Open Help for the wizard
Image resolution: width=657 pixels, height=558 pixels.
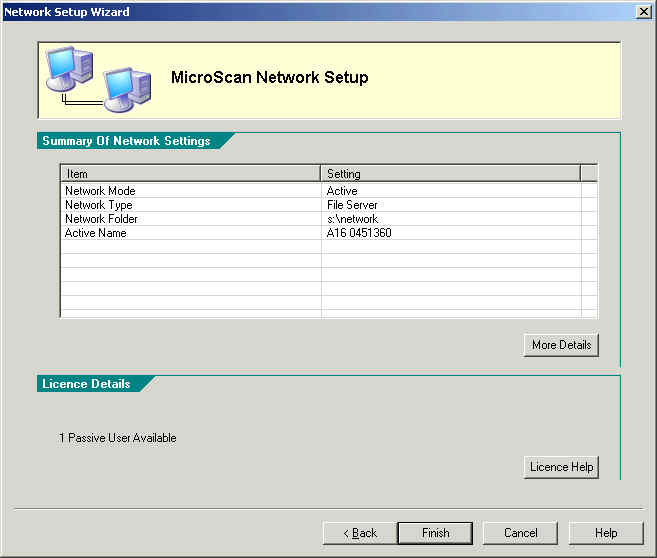pyautogui.click(x=606, y=533)
